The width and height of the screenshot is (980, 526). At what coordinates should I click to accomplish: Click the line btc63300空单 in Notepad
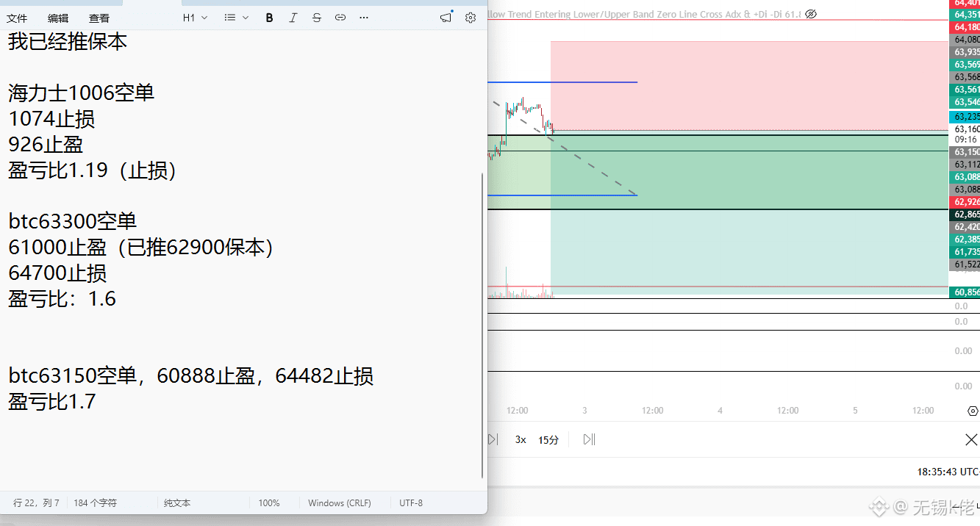(x=73, y=221)
